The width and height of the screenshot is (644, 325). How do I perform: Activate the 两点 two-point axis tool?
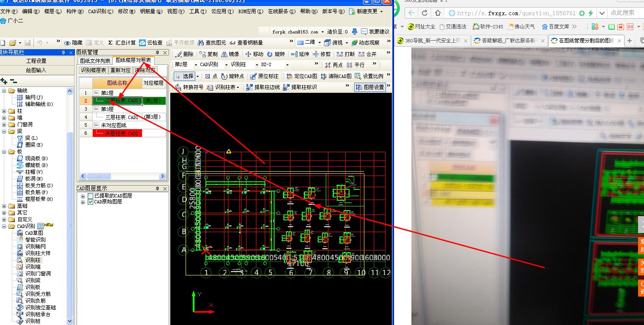point(334,65)
